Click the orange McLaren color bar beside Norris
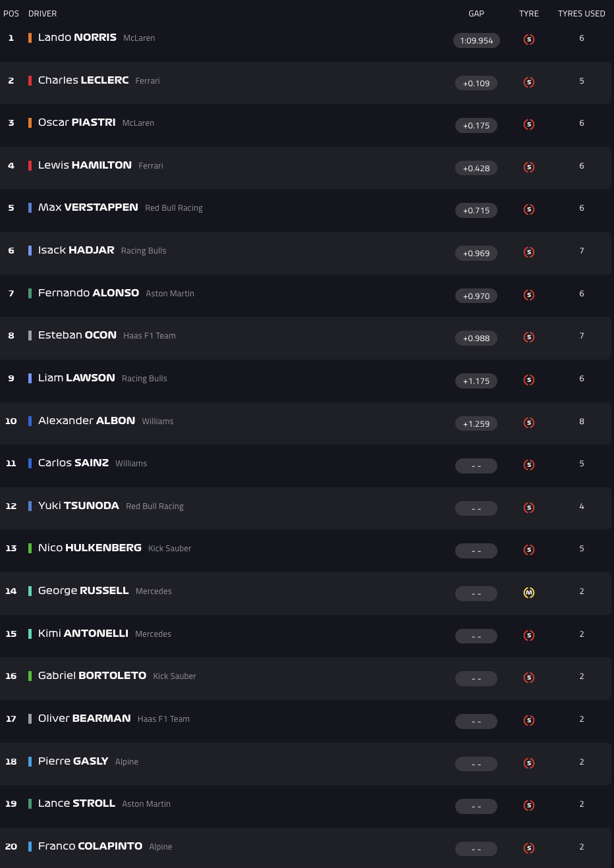 pos(30,38)
